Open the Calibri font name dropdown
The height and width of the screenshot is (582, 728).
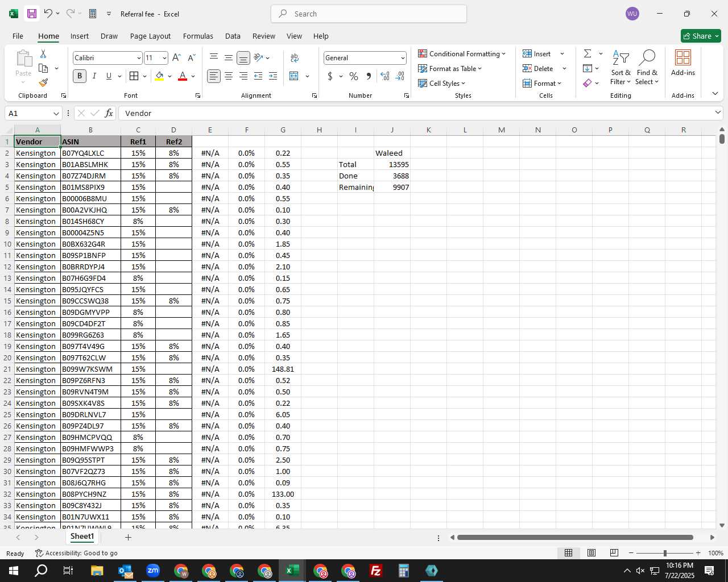[x=139, y=58]
